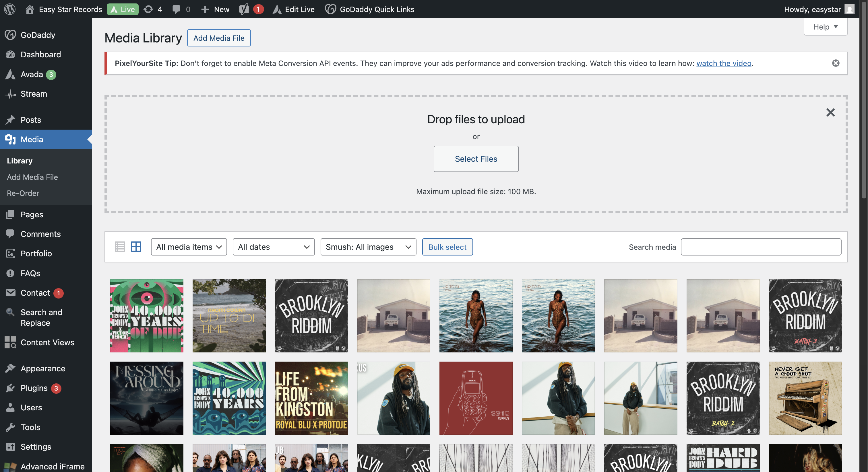
Task: Switch to grid view
Action: (x=136, y=247)
